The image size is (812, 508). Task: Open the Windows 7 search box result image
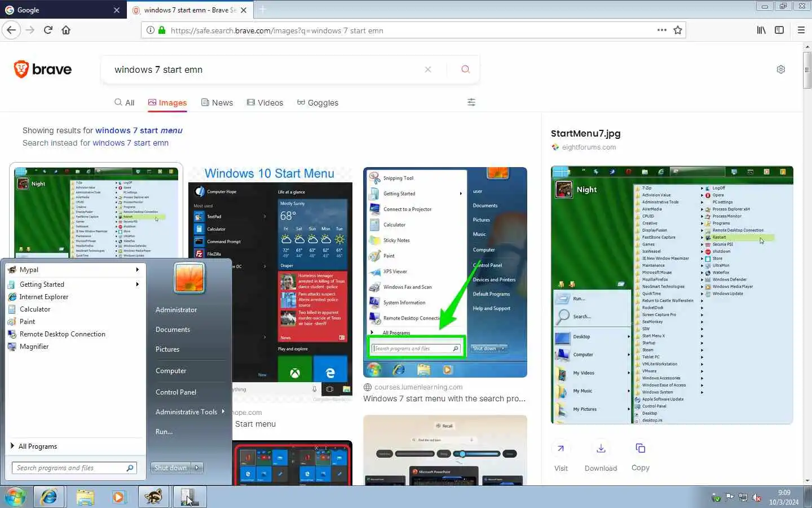(445, 272)
